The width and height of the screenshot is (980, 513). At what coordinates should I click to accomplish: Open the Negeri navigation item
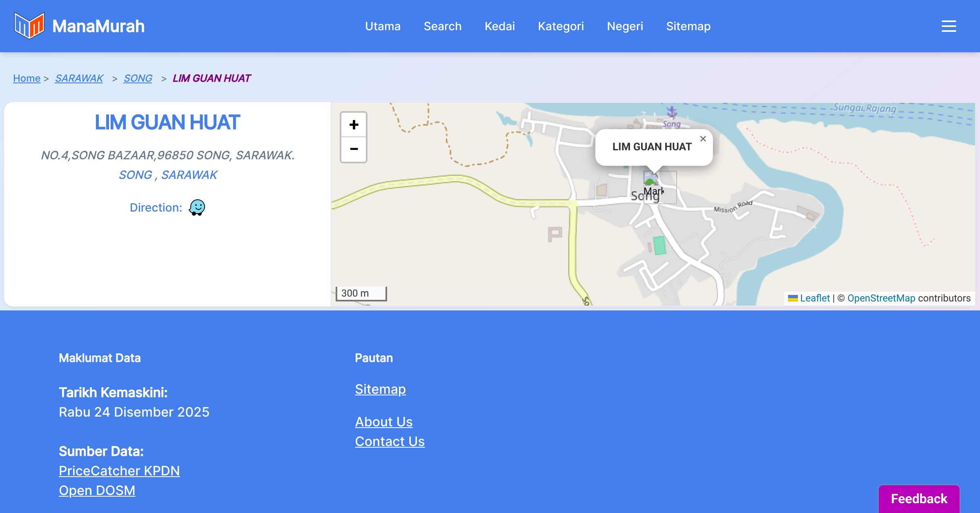pos(625,26)
